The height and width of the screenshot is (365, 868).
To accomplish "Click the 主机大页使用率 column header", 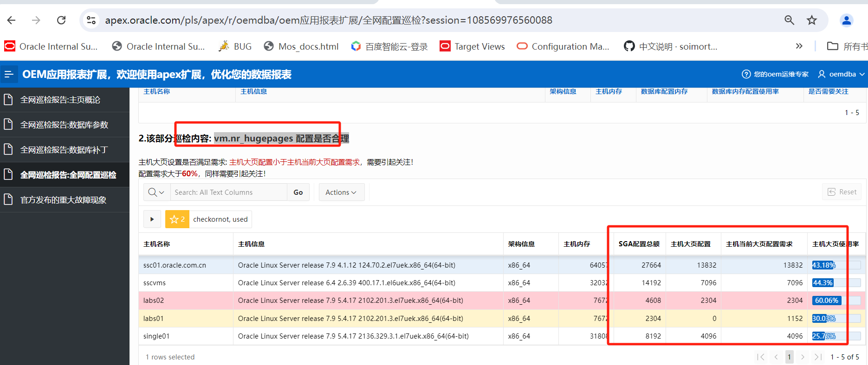I will [x=836, y=244].
